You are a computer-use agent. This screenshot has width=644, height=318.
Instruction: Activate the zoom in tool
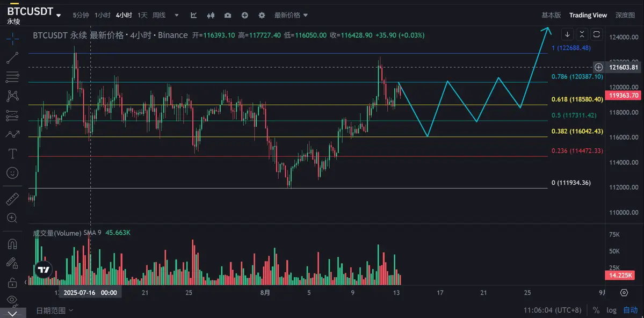(x=12, y=218)
